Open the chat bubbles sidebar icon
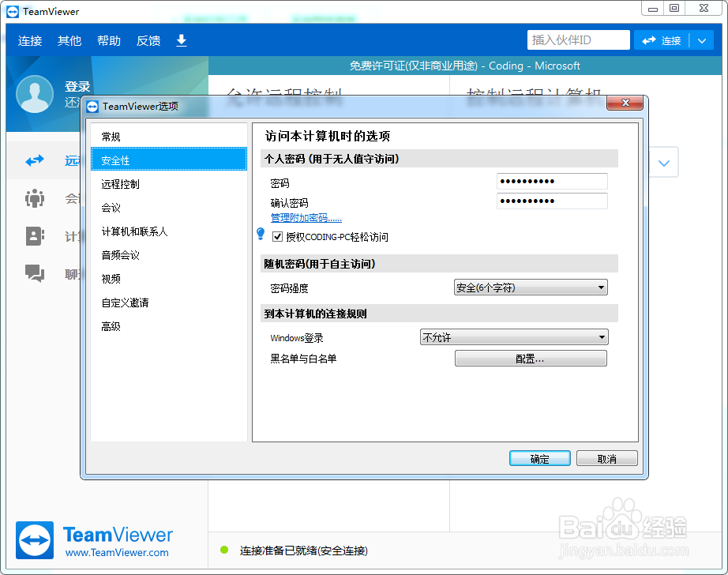Screen dimensions: 728x575 point(35,273)
